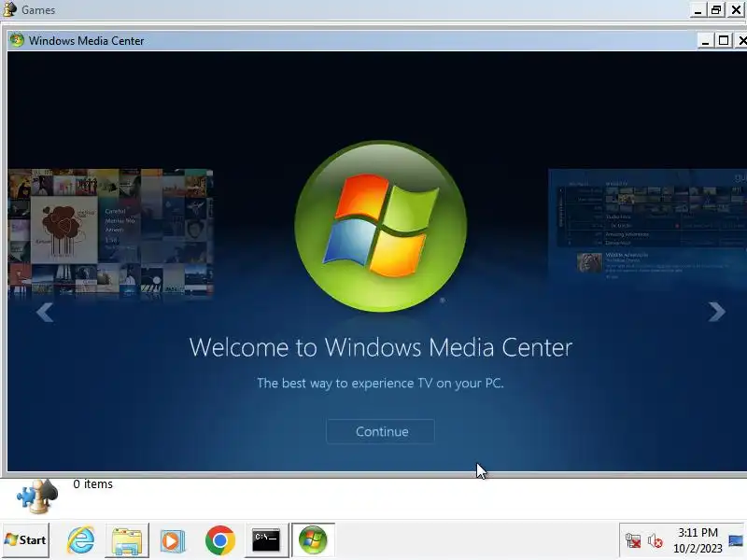The width and height of the screenshot is (747, 560).
Task: Open the clock showing 3:11 PM
Action: (x=698, y=540)
